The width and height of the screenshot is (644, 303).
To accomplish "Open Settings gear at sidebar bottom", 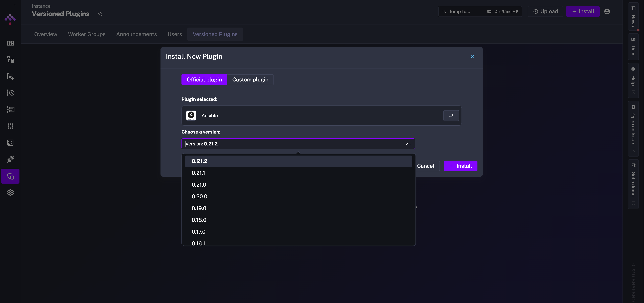I will (10, 192).
